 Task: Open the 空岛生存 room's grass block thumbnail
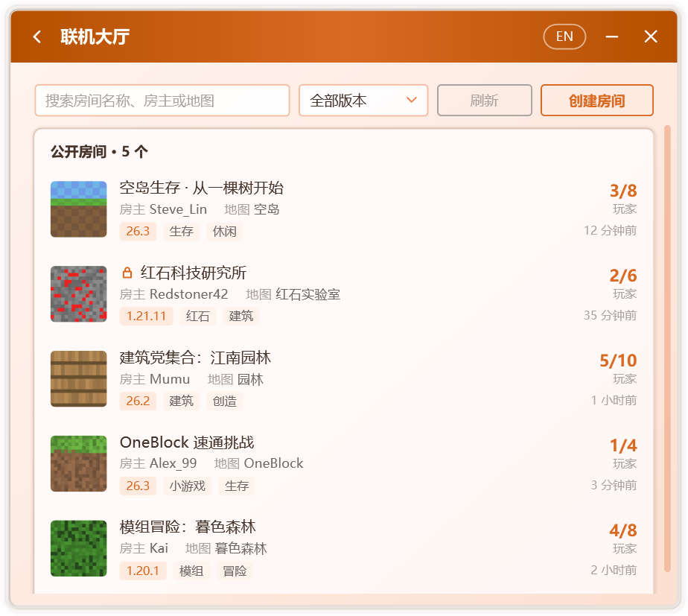pyautogui.click(x=78, y=209)
